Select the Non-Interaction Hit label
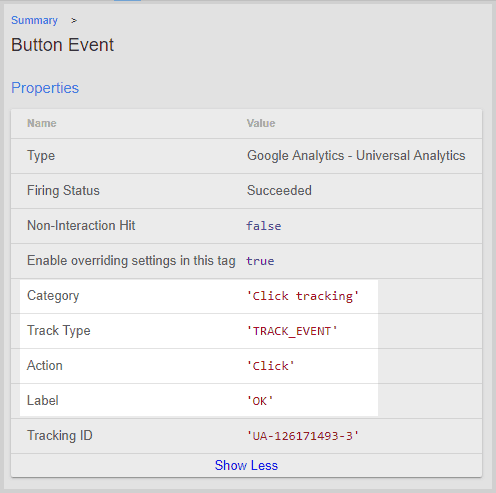The height and width of the screenshot is (493, 496). tap(81, 226)
